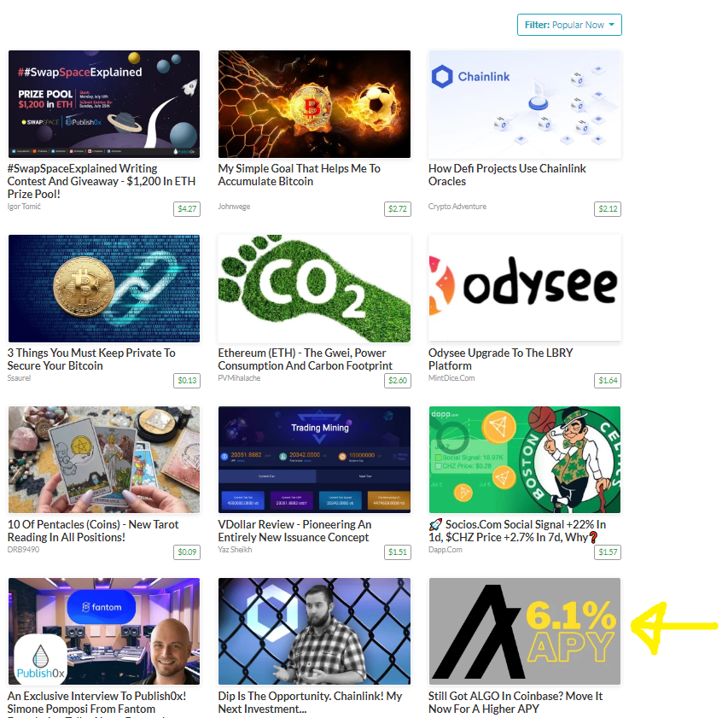Image resolution: width=728 pixels, height=718 pixels.
Task: Click the $1.64 tip amount badge
Action: pos(608,381)
